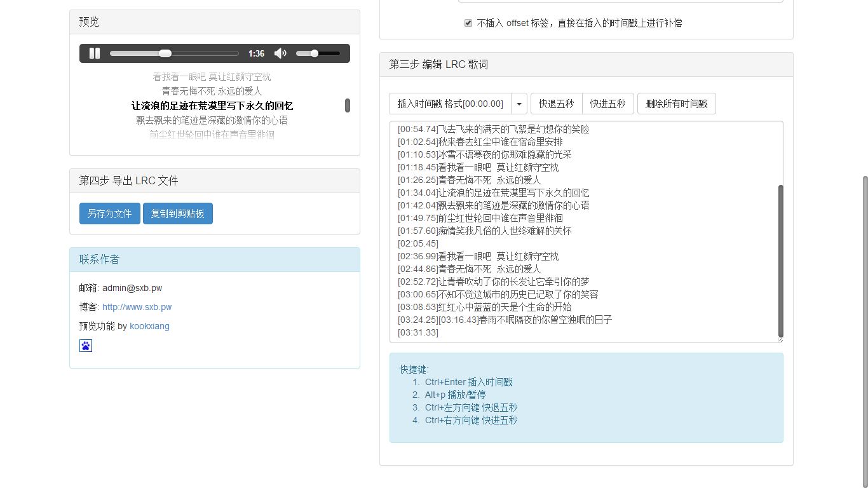
Task: Adjust the volume slider knob
Action: point(315,53)
